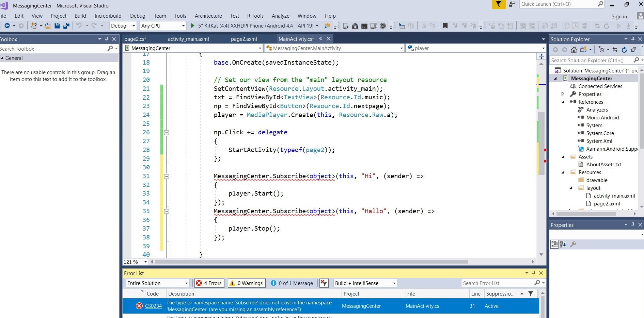
Task: Switch to page2.axml editor tab
Action: point(244,39)
